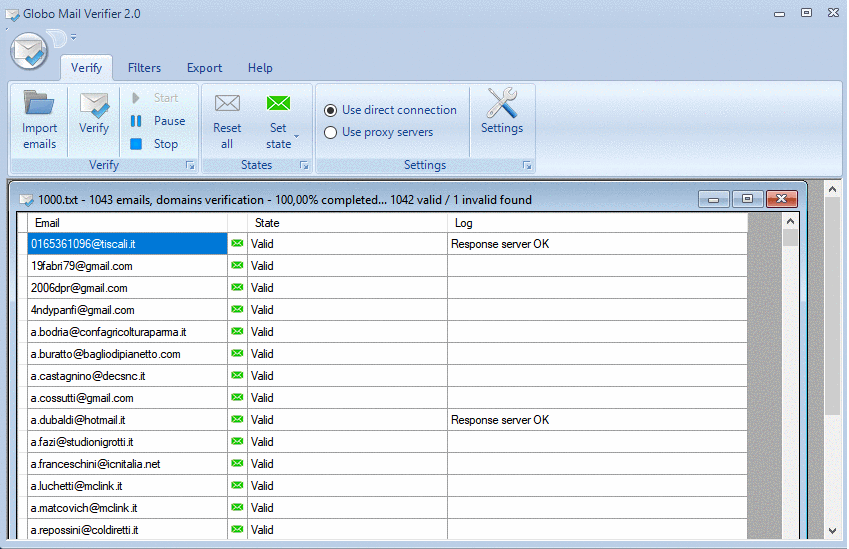Pause the verification process
Image resolution: width=849 pixels, height=549 pixels.
(x=136, y=121)
